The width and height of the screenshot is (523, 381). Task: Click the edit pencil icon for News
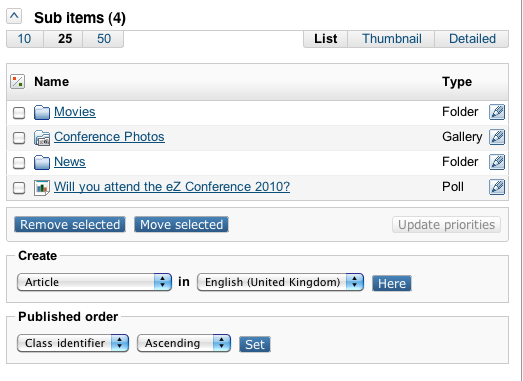tap(497, 162)
